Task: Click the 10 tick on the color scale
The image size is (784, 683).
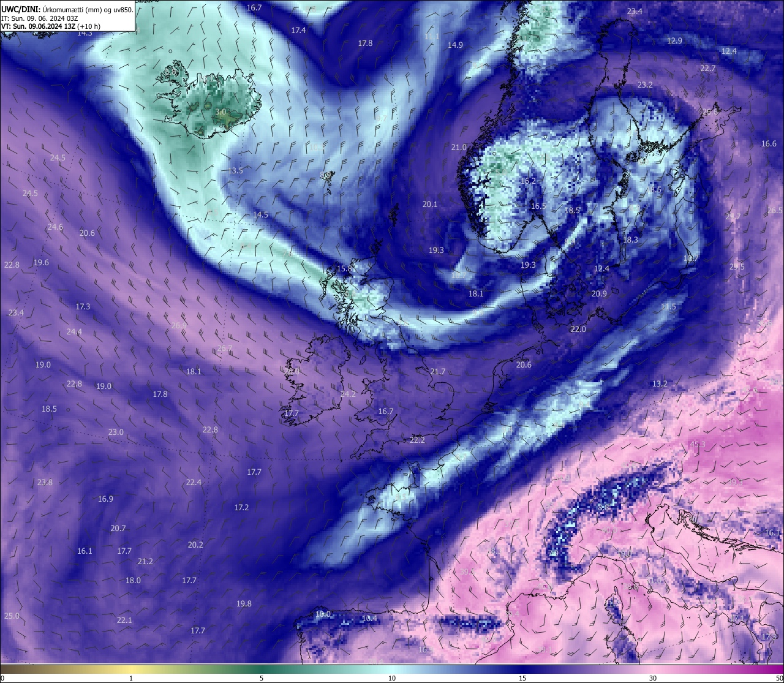Action: pyautogui.click(x=392, y=678)
